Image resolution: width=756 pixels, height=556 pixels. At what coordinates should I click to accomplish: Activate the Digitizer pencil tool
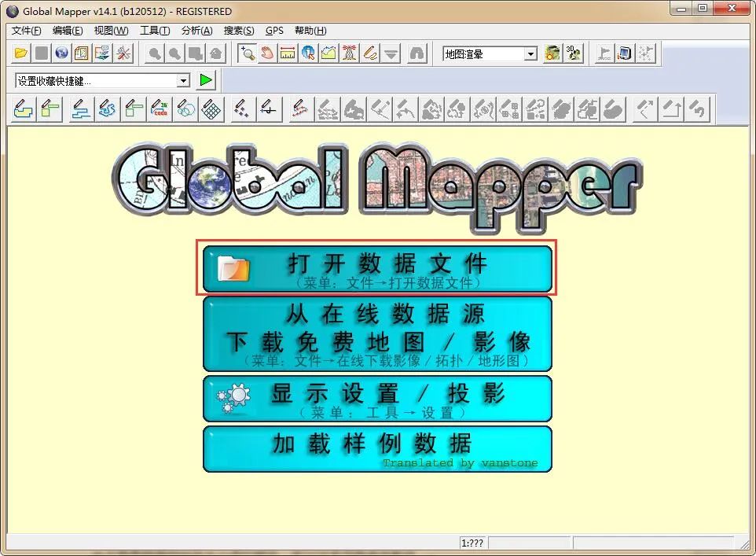(368, 53)
